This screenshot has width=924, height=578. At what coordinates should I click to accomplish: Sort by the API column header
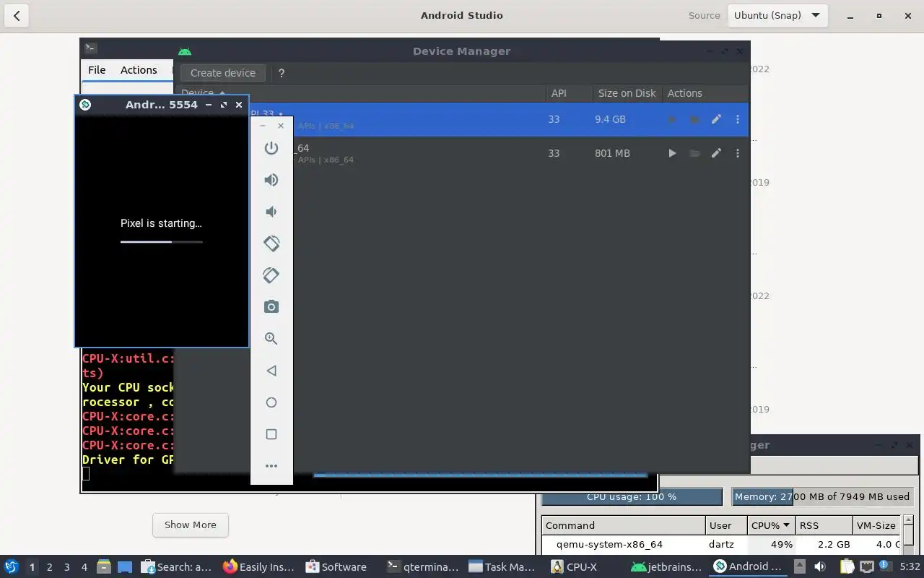tap(559, 93)
